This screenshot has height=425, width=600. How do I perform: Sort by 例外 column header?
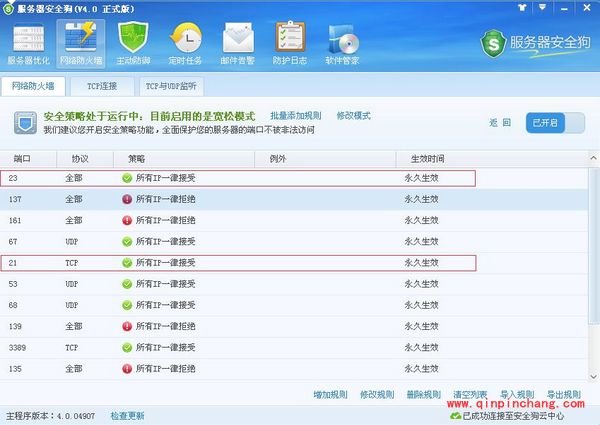pyautogui.click(x=325, y=159)
